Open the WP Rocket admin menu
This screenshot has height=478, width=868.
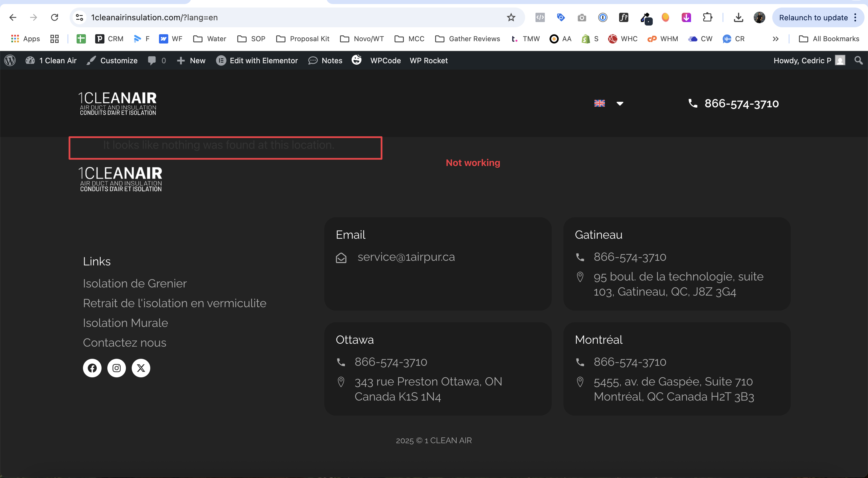pyautogui.click(x=428, y=61)
